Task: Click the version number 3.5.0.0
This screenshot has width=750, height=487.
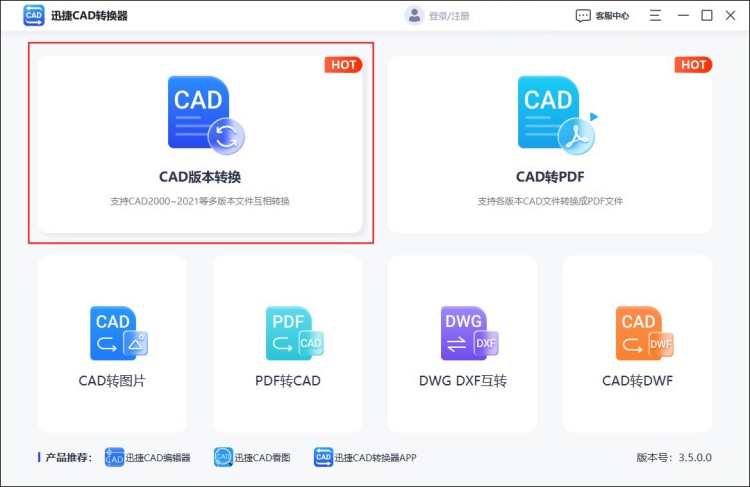Action: coord(695,458)
